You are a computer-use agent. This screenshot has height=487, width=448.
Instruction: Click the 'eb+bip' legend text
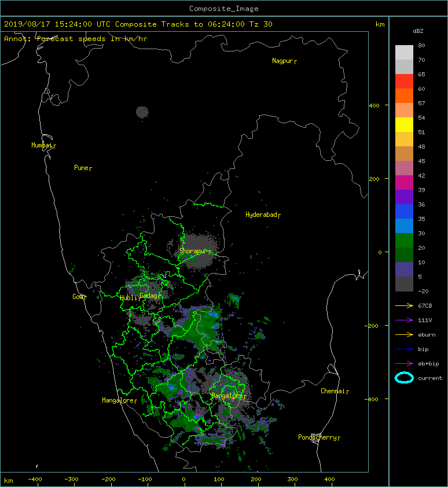pos(428,364)
